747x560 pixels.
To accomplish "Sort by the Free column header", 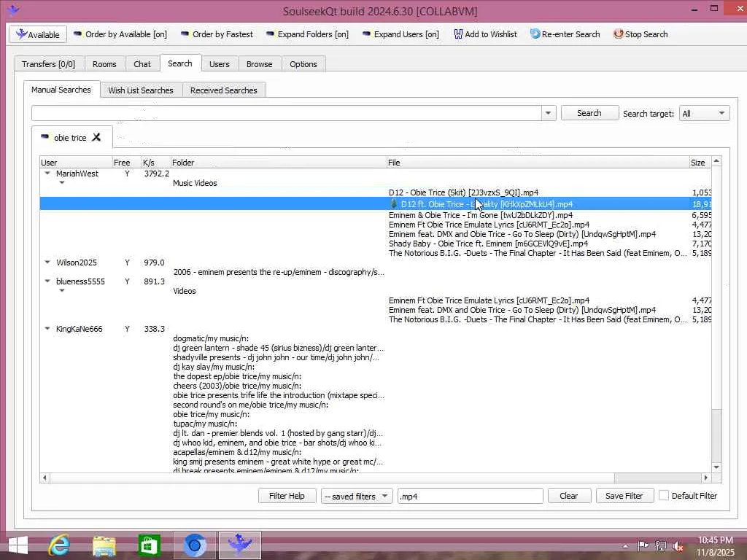I will (x=127, y=163).
